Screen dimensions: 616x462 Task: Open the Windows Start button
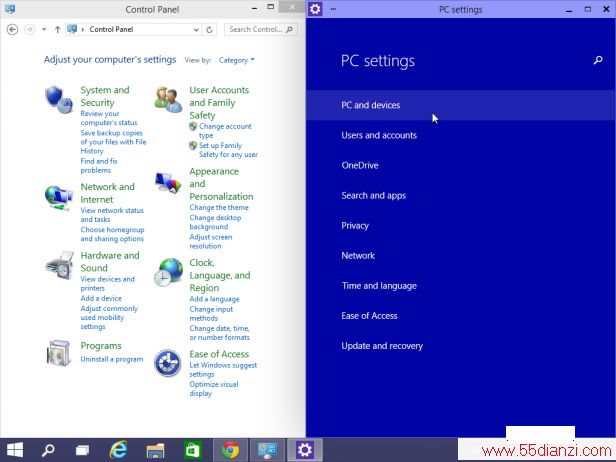15,450
